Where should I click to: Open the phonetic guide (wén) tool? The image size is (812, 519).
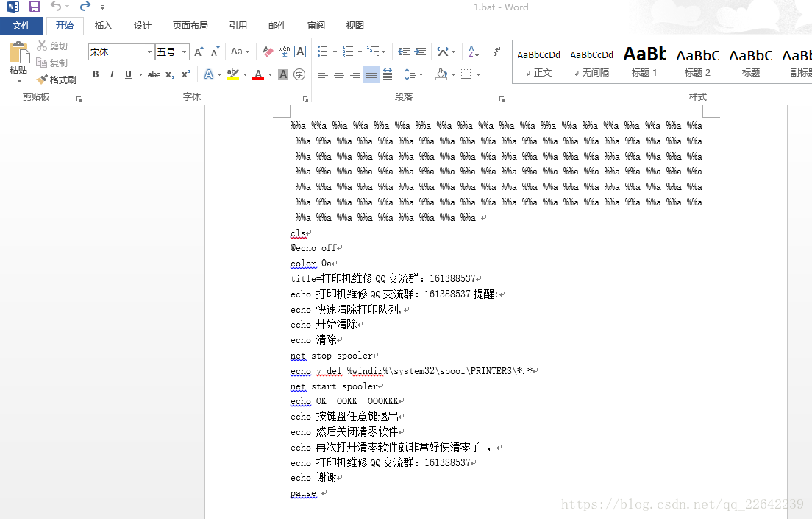click(x=285, y=52)
